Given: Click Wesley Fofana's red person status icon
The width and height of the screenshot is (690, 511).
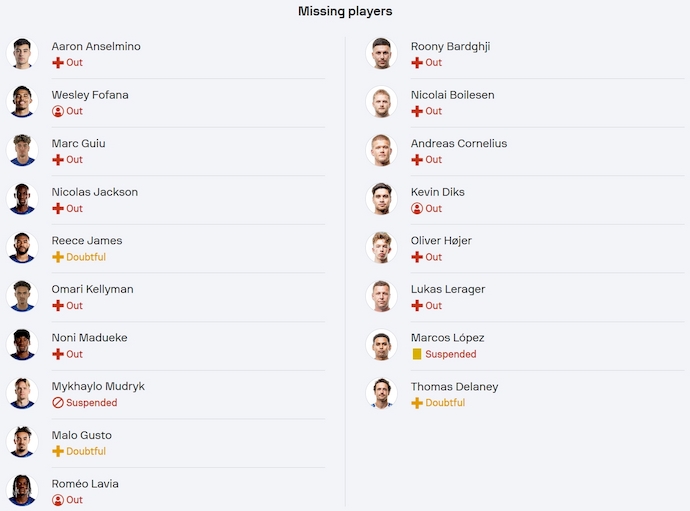Looking at the screenshot, I should pos(58,112).
